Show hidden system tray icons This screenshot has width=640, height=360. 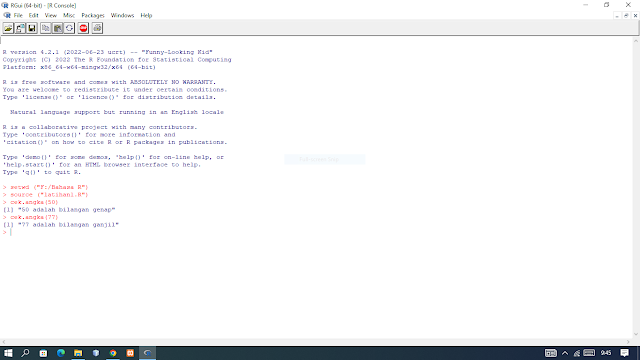point(565,353)
